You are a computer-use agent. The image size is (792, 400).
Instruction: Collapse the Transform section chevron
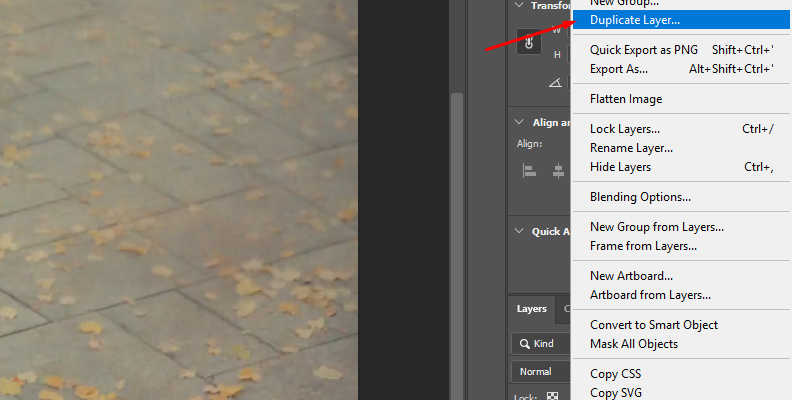(519, 6)
